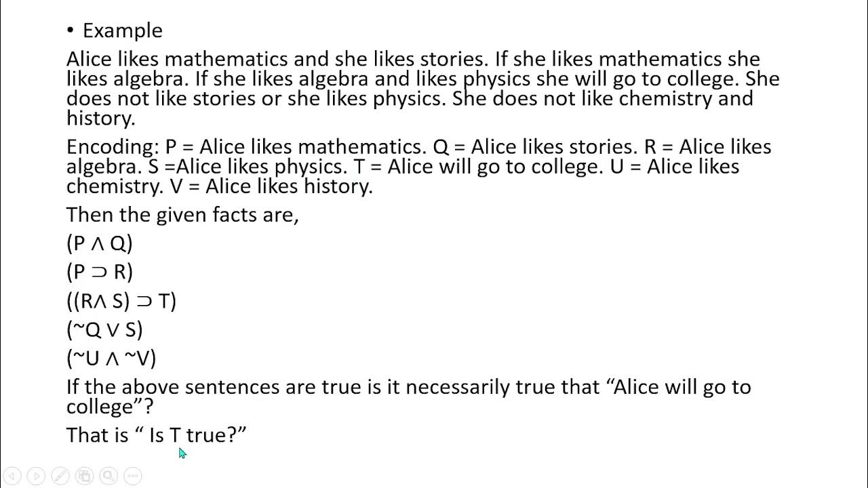This screenshot has width=868, height=488.
Task: Click the 'Example' bullet heading
Action: [x=123, y=30]
